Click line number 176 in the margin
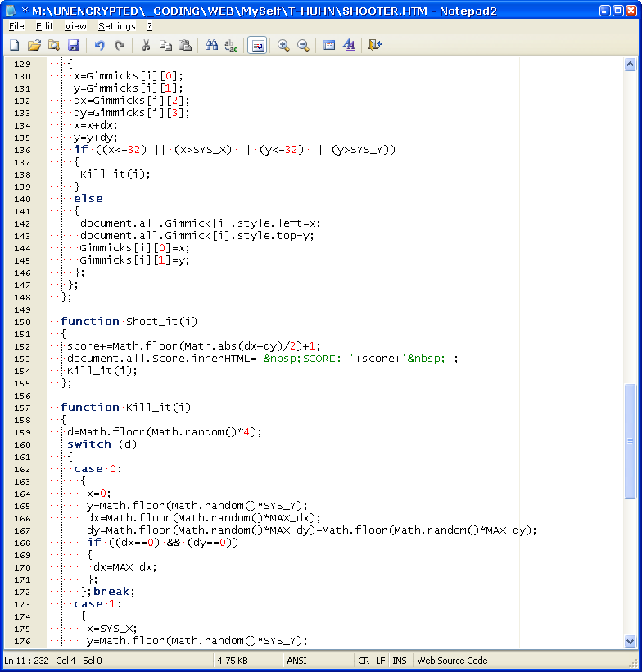Image resolution: width=642 pixels, height=672 pixels. (22, 642)
